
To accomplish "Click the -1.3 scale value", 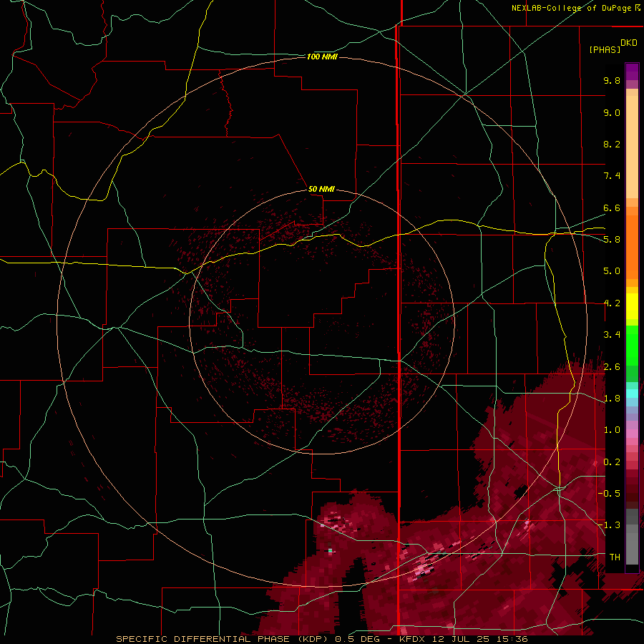I will coord(609,525).
